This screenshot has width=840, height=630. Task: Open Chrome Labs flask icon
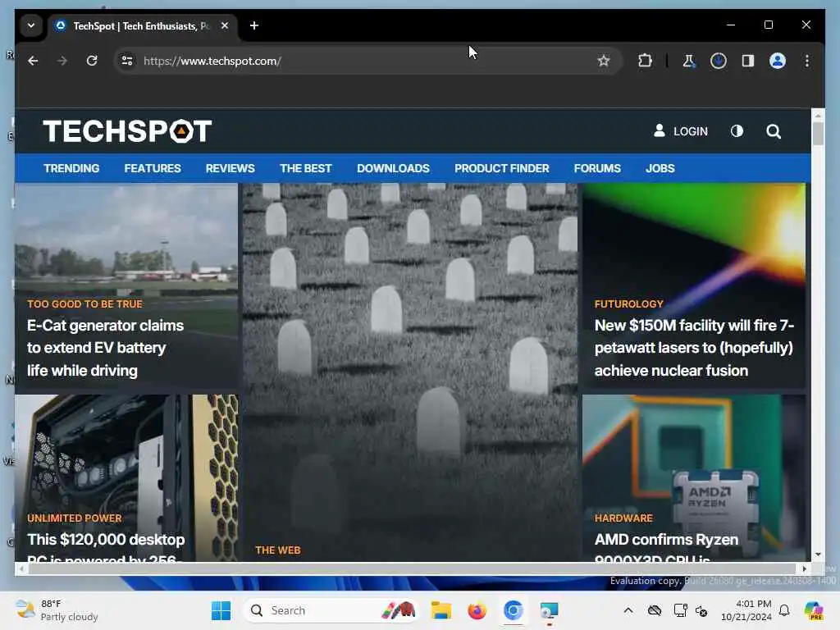tap(689, 61)
